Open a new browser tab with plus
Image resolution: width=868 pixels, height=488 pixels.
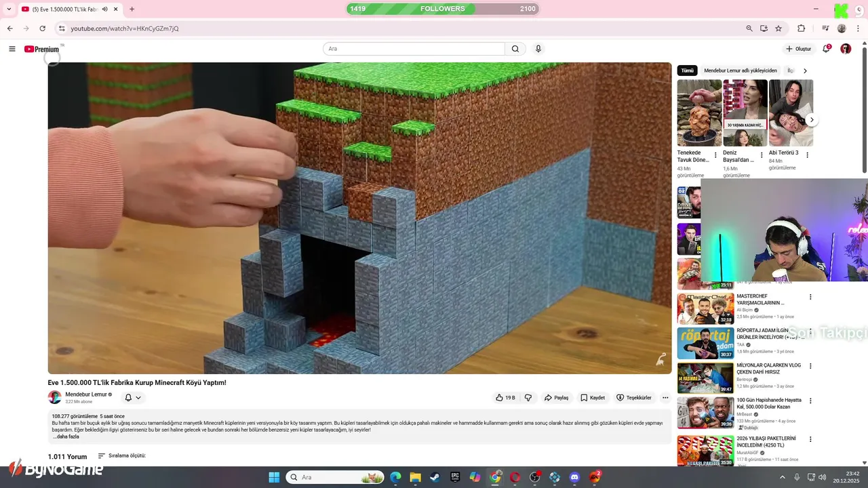(x=132, y=9)
